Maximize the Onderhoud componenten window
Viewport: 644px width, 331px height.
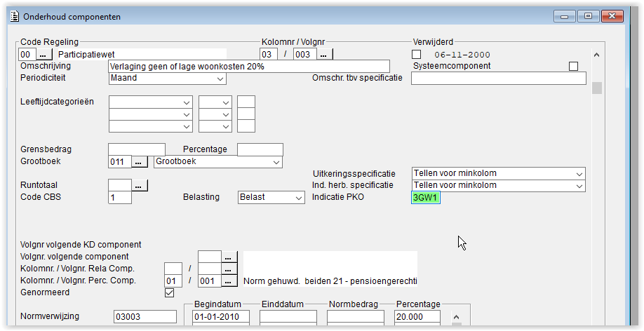pos(588,16)
